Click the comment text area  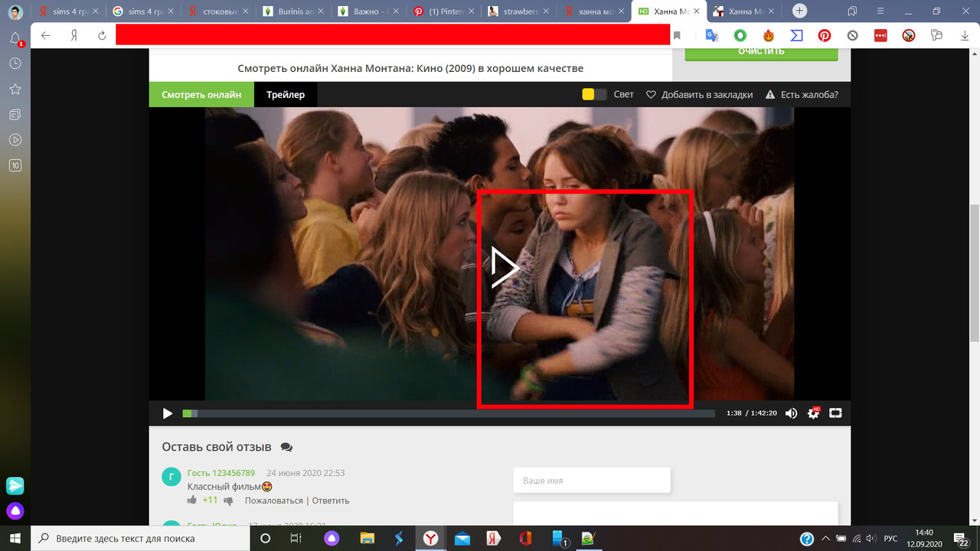tap(676, 514)
